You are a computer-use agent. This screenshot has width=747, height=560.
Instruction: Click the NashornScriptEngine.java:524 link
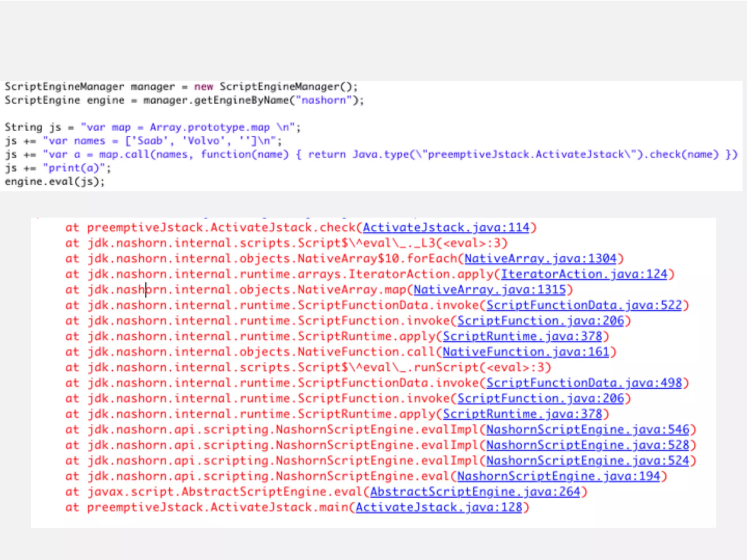[588, 461]
